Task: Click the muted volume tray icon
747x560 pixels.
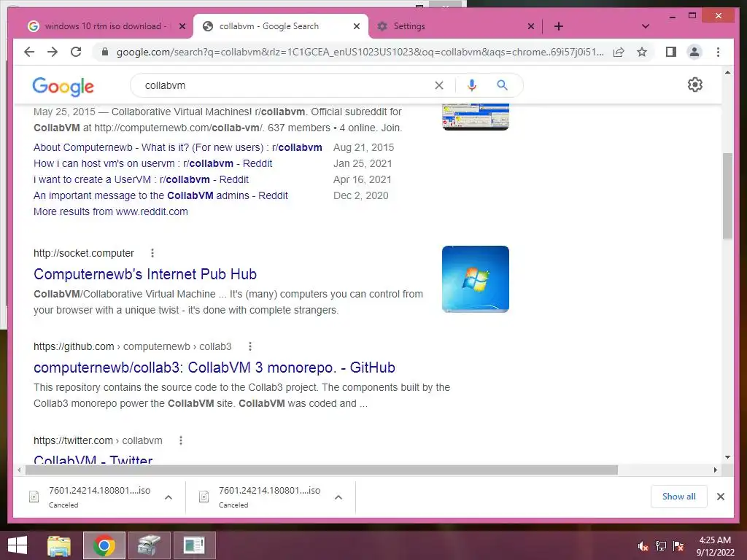Action: pos(643,546)
